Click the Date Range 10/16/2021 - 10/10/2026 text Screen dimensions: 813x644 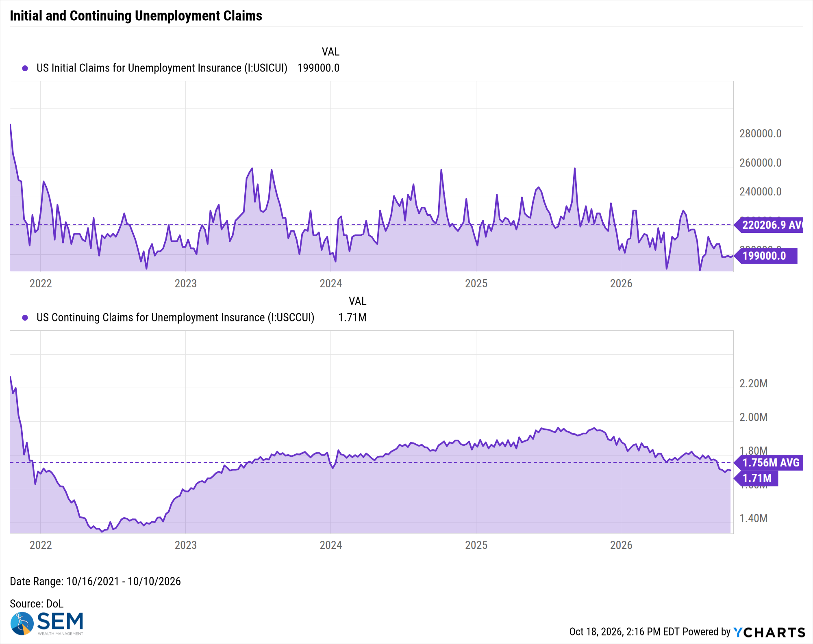click(95, 581)
